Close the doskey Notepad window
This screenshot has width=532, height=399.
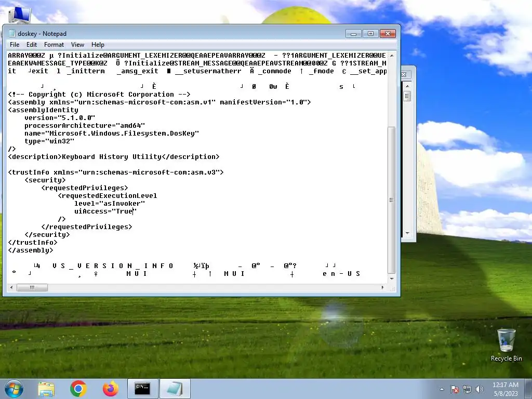388,34
